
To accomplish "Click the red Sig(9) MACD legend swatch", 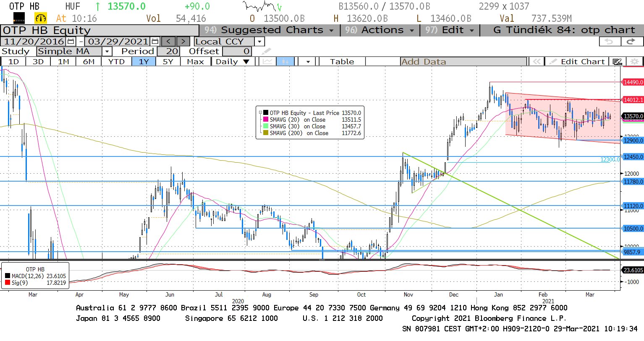I will [x=8, y=283].
